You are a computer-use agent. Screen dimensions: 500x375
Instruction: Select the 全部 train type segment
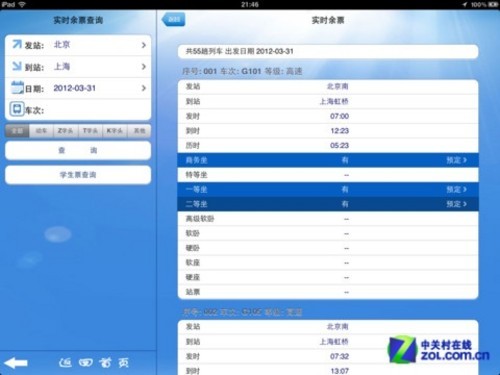tap(17, 131)
